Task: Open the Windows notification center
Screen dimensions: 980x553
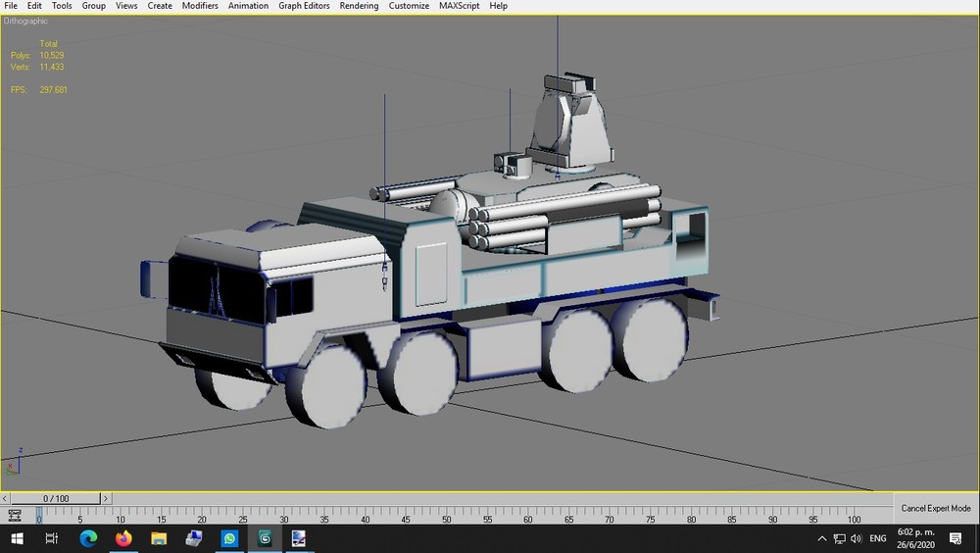Action: [x=955, y=538]
